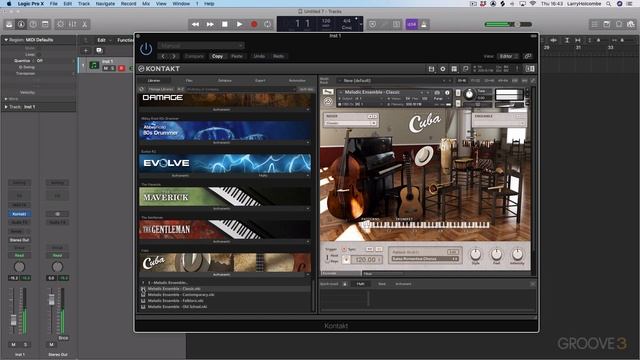Toggle the Kontakt browser panel icon at right

point(530,69)
